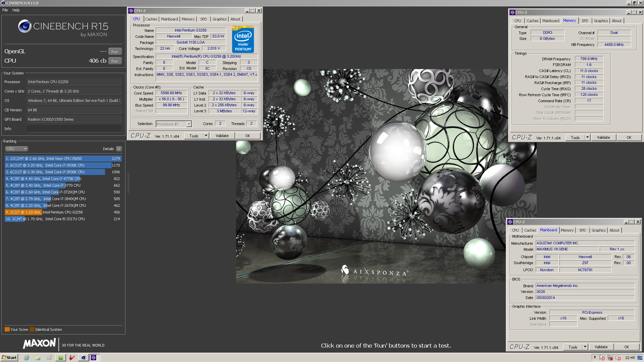This screenshot has height=362, width=644.
Task: Switch to SPD tab in CPU-Z CPU window
Action: (204, 19)
